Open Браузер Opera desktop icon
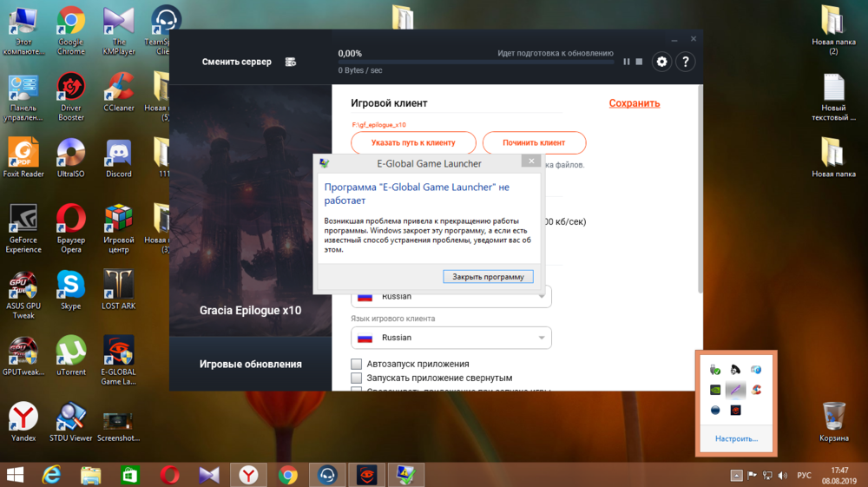The width and height of the screenshot is (868, 487). pos(71,228)
